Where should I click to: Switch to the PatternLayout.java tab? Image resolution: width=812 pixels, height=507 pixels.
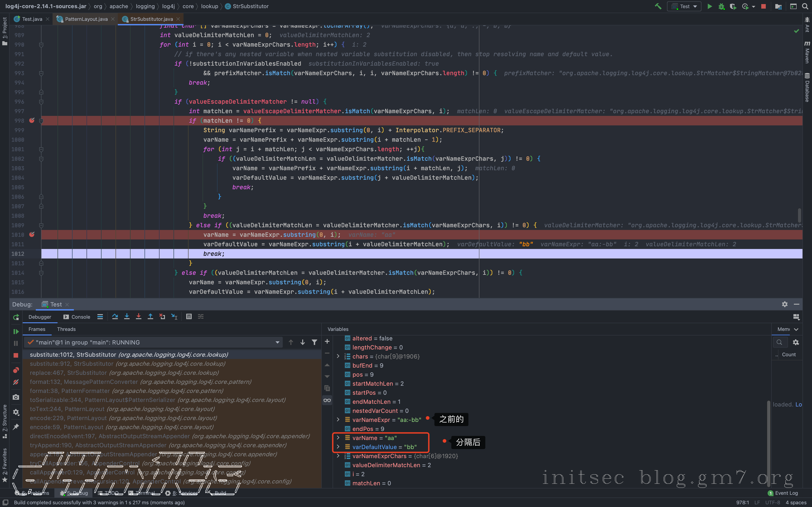[x=86, y=19]
